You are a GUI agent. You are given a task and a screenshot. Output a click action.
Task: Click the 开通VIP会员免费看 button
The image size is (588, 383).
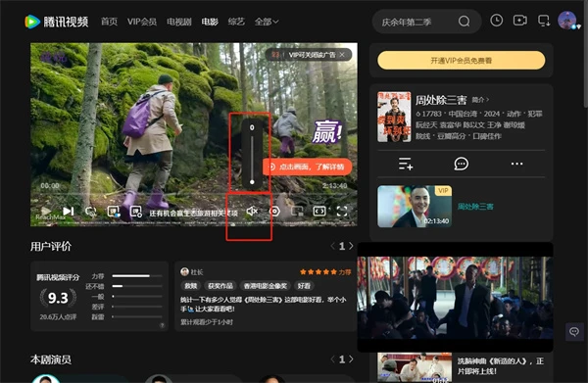[x=462, y=61]
